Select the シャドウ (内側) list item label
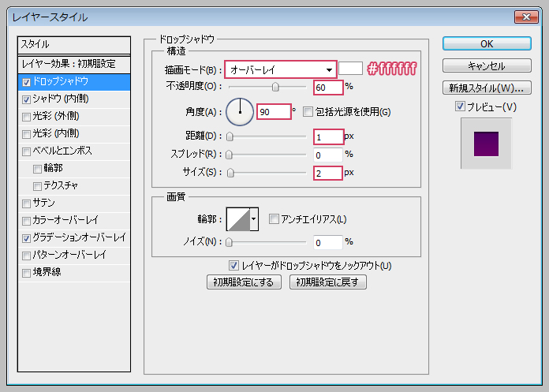Screen dimensions: 549x392 (61, 99)
